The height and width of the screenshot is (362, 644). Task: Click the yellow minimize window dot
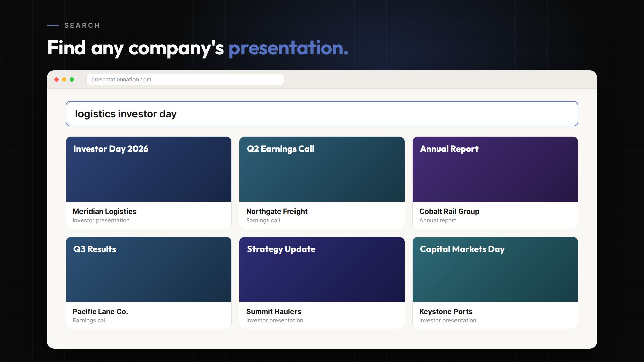[64, 79]
